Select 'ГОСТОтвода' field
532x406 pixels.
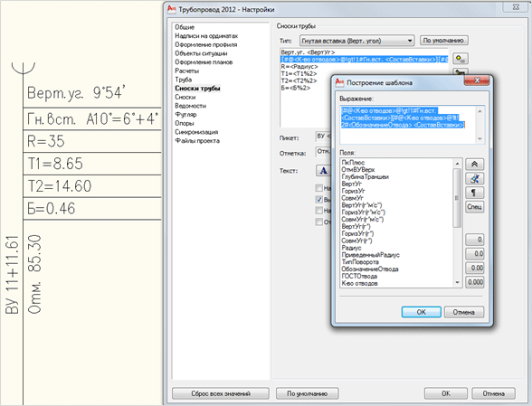(x=359, y=277)
